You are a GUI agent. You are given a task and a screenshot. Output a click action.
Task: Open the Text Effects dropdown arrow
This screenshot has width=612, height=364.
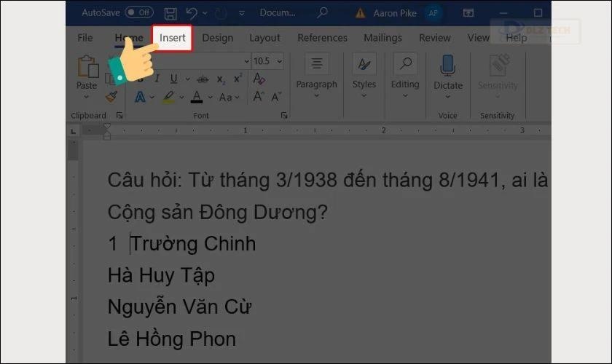coord(152,97)
